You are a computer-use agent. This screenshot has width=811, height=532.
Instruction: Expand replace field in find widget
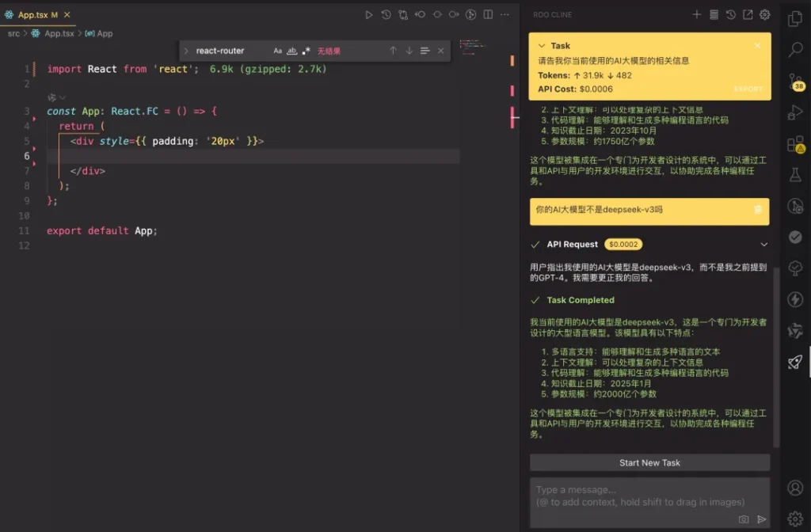pos(187,51)
